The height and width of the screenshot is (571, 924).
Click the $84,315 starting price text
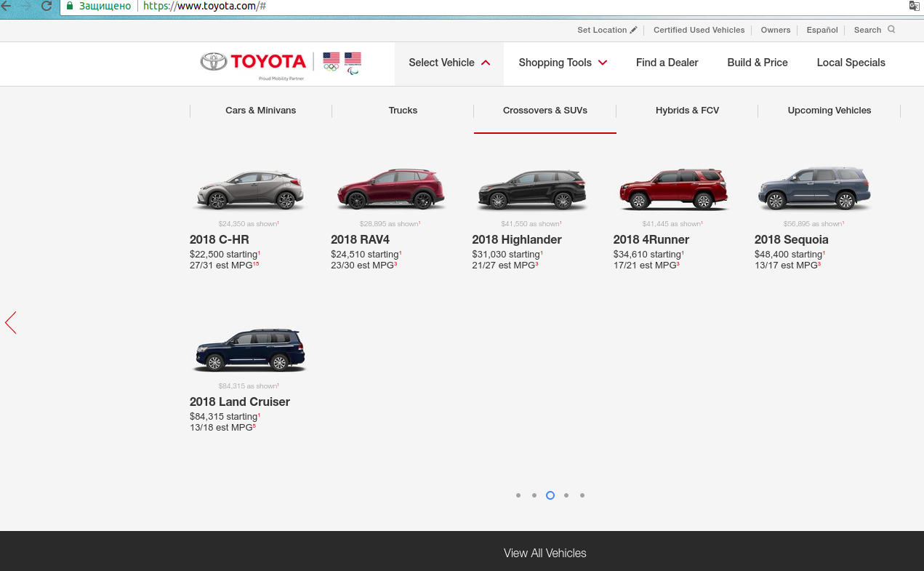pyautogui.click(x=224, y=417)
